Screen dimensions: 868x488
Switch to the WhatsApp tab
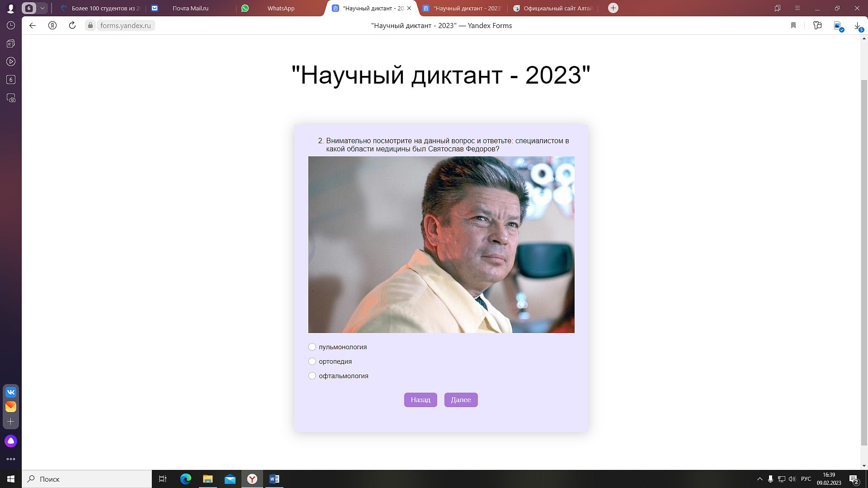click(280, 8)
